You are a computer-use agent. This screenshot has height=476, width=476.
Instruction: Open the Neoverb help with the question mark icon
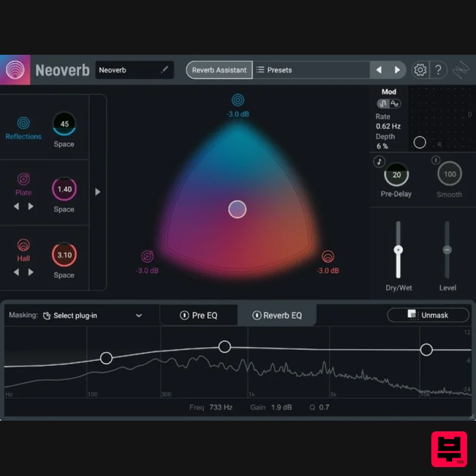[439, 70]
